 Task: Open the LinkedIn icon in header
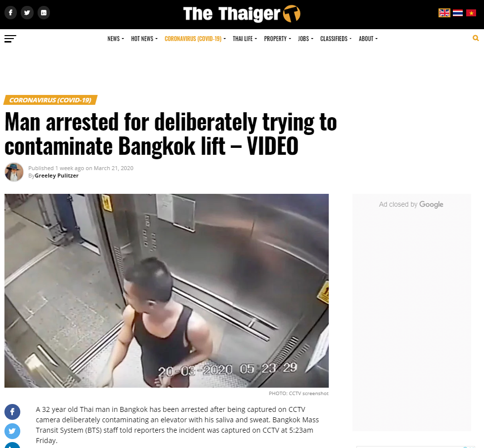pos(44,13)
